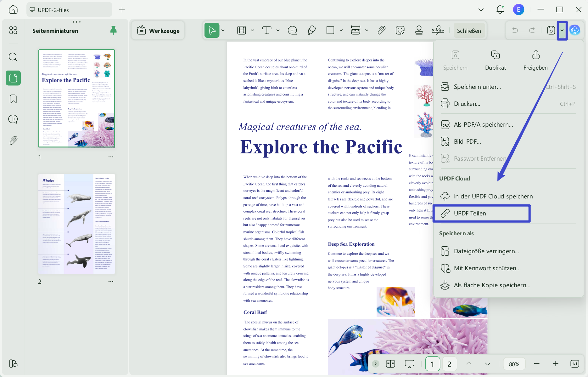
Task: Open the Werkzeuge tools menu
Action: (x=158, y=31)
